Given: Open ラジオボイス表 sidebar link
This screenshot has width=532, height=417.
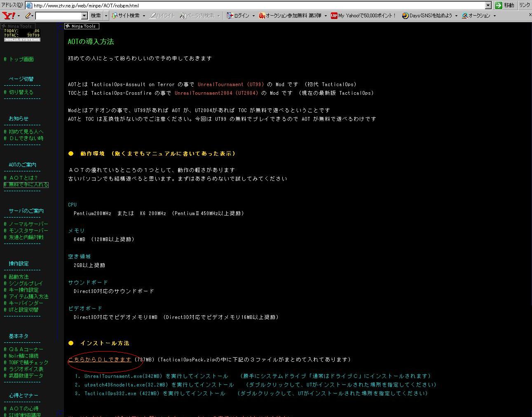Looking at the screenshot, I should pyautogui.click(x=26, y=369).
